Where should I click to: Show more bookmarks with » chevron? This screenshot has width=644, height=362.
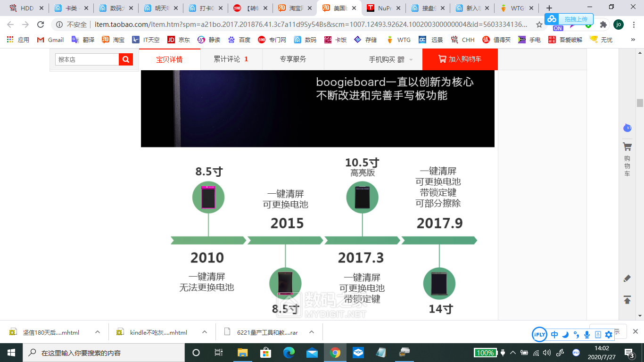(x=633, y=40)
